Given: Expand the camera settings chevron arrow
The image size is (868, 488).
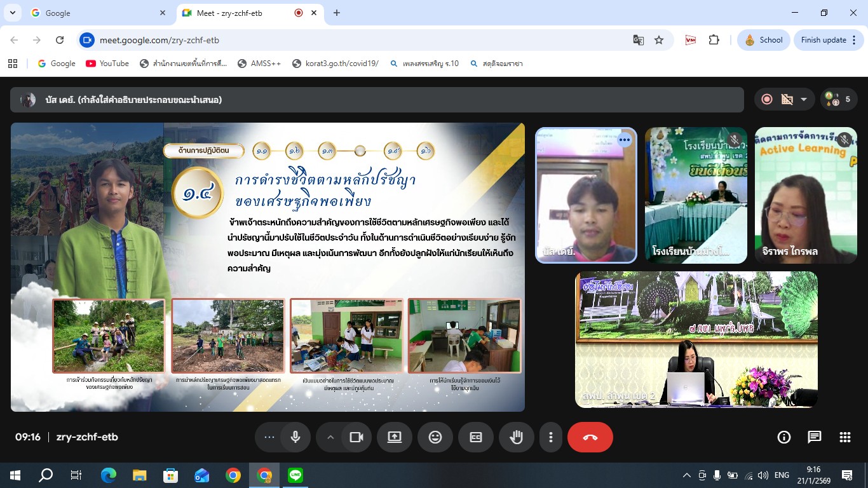Looking at the screenshot, I should tap(330, 437).
